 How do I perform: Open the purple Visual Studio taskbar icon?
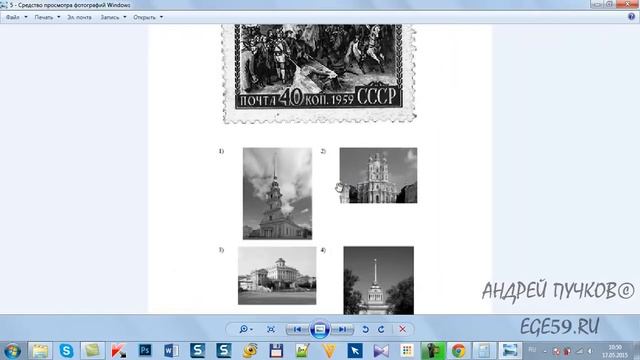click(x=381, y=351)
